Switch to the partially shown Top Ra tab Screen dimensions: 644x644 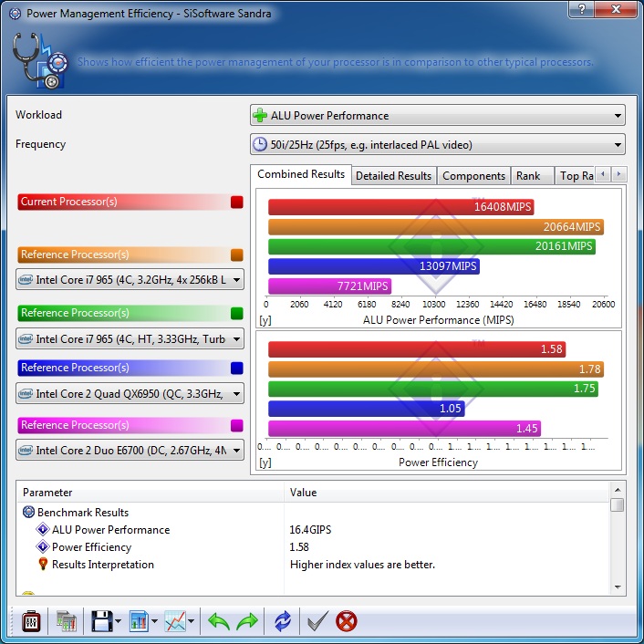tap(575, 176)
